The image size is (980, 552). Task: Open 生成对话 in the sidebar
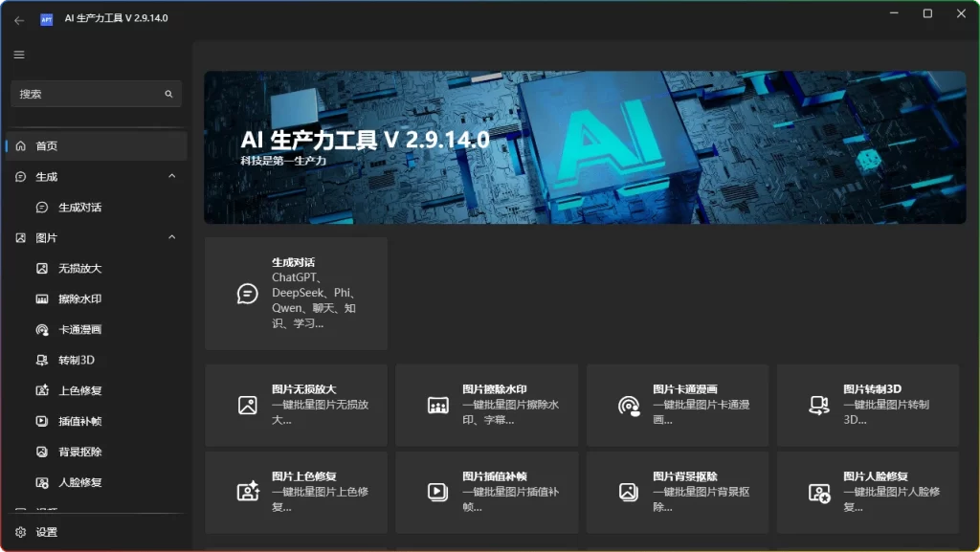point(97,208)
